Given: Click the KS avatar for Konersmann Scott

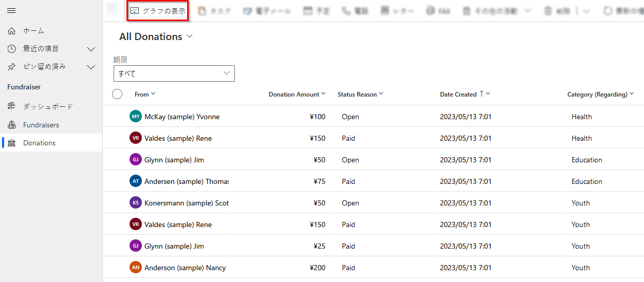Looking at the screenshot, I should [136, 203].
